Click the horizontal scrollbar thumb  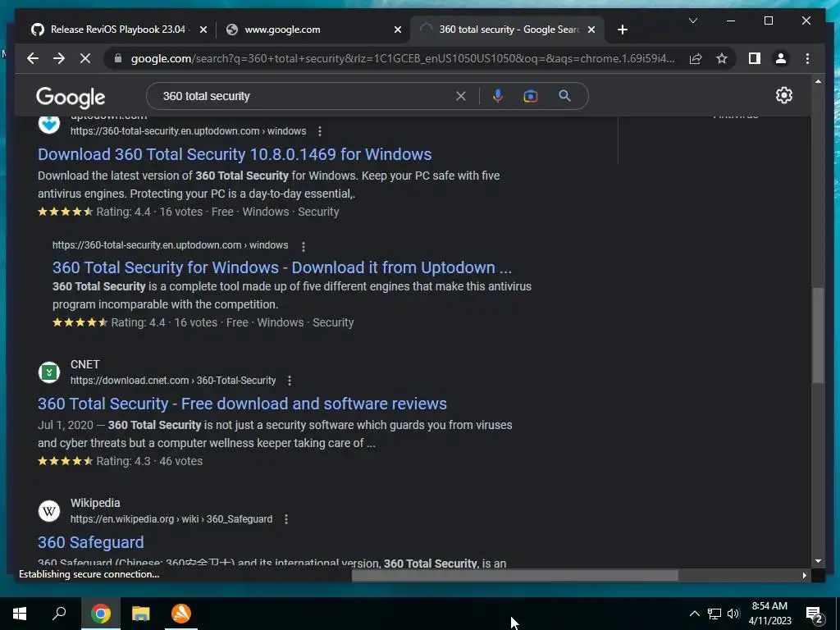tap(515, 575)
